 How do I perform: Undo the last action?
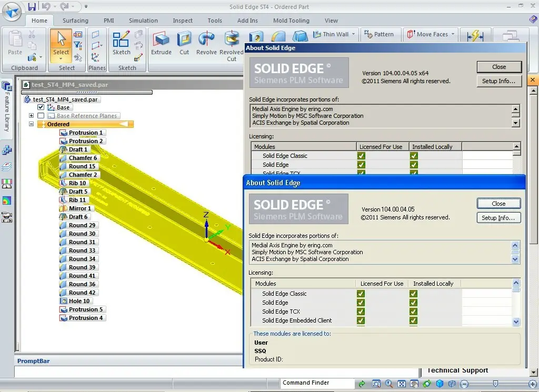(x=46, y=6)
